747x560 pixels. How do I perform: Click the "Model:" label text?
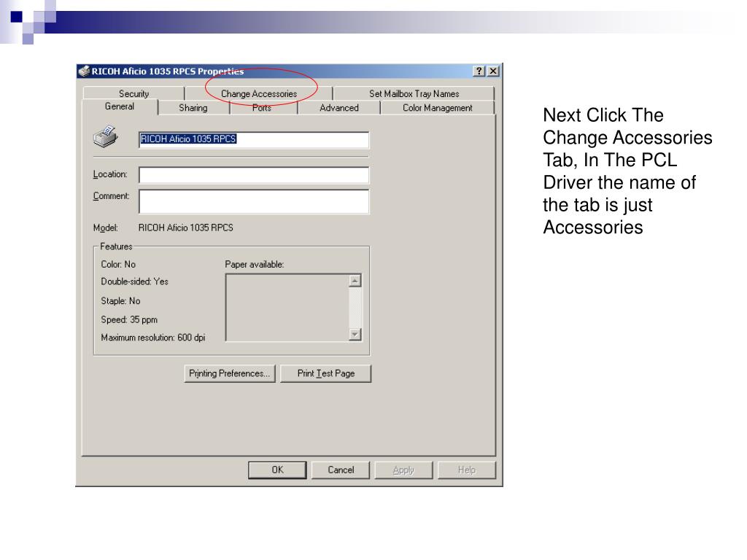pyautogui.click(x=105, y=227)
